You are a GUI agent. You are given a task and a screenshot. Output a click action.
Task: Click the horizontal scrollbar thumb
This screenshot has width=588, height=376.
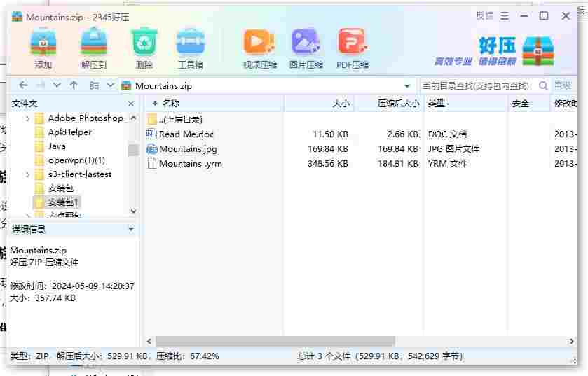tap(275, 341)
